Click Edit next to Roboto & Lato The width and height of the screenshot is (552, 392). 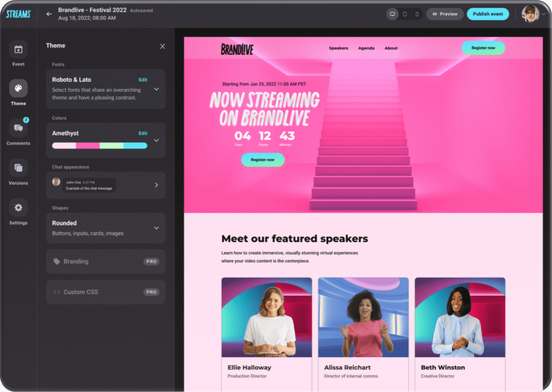(x=143, y=79)
